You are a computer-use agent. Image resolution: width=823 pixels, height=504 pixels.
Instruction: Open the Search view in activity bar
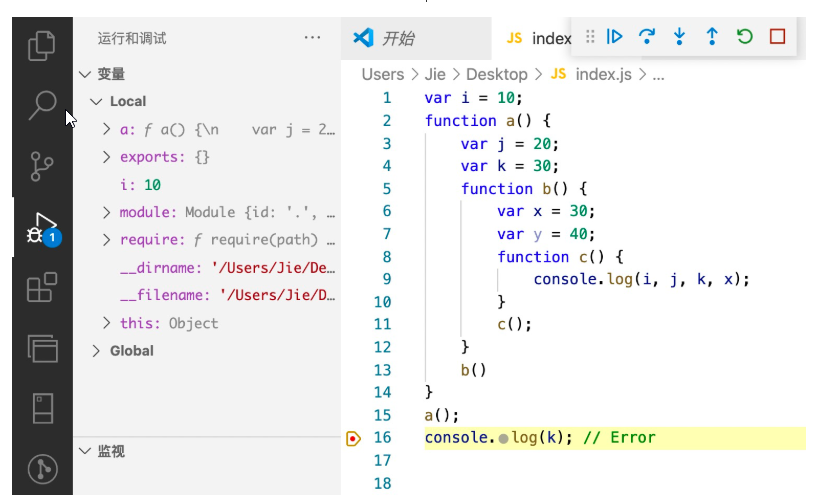point(42,106)
